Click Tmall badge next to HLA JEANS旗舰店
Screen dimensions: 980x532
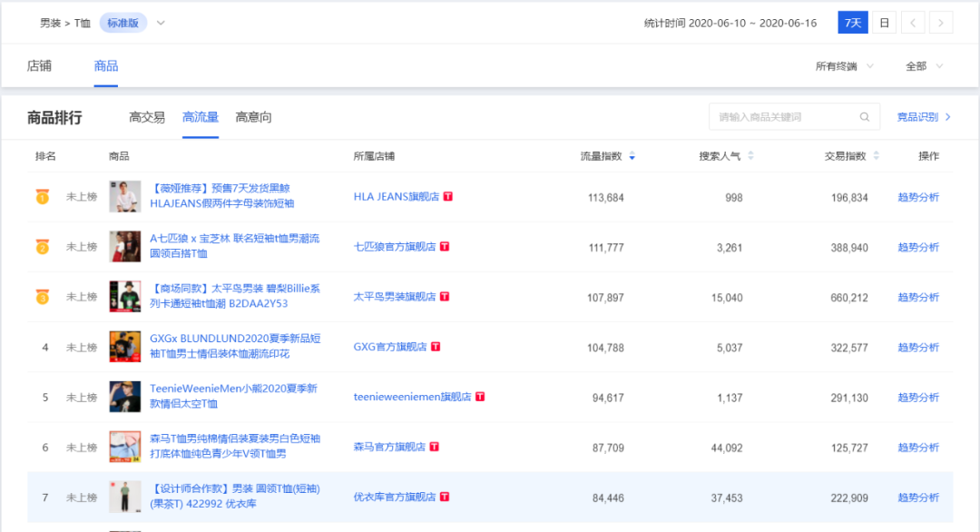[x=448, y=197]
